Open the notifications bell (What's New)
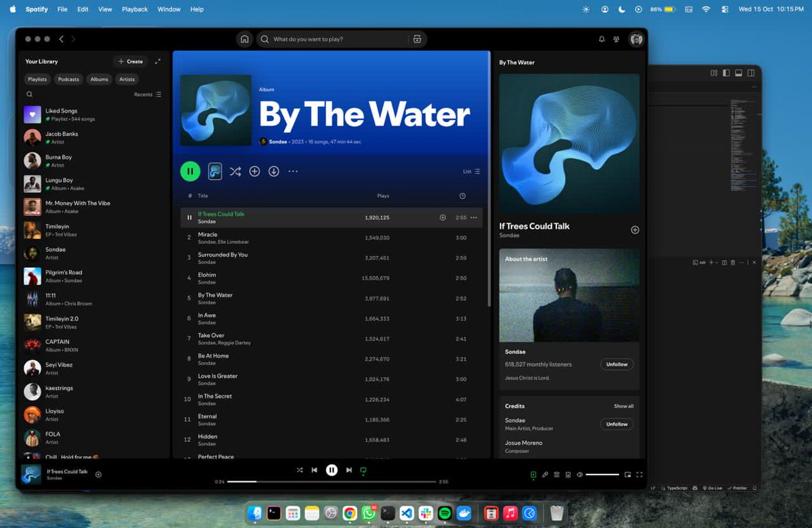This screenshot has height=528, width=812. coord(602,39)
